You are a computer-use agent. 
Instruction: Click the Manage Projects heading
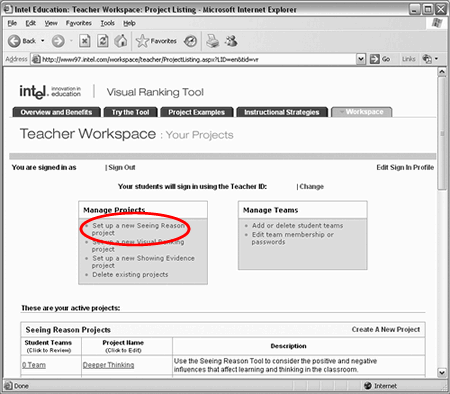tap(114, 210)
